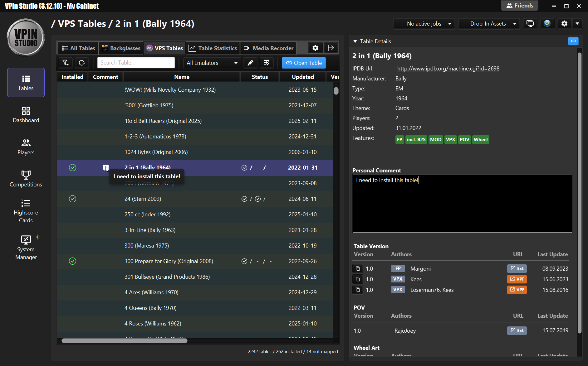This screenshot has width=588, height=366.
Task: Select row 1-2-3 (Automaticos 1973)
Action: coord(195,137)
